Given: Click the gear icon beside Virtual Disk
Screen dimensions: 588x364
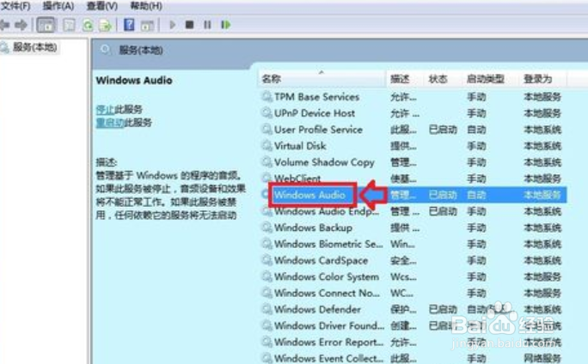Looking at the screenshot, I should (x=266, y=145).
